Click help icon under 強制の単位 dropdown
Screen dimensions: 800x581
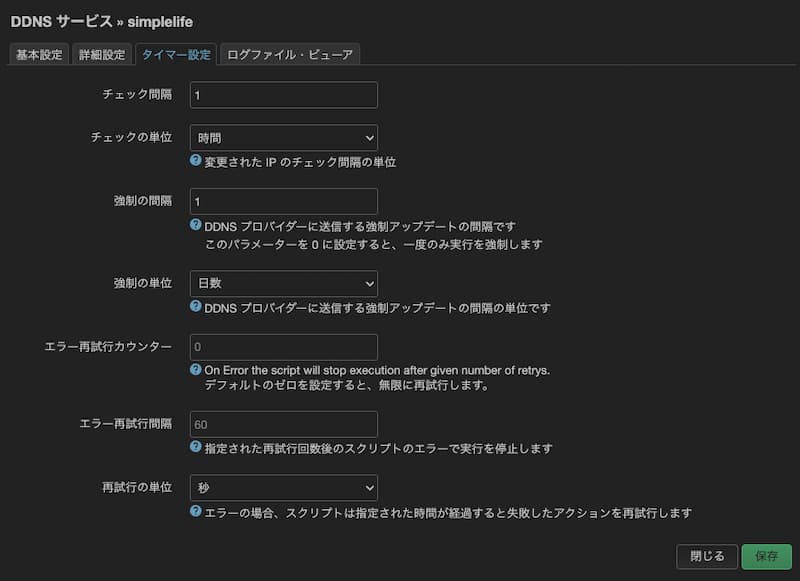point(196,308)
